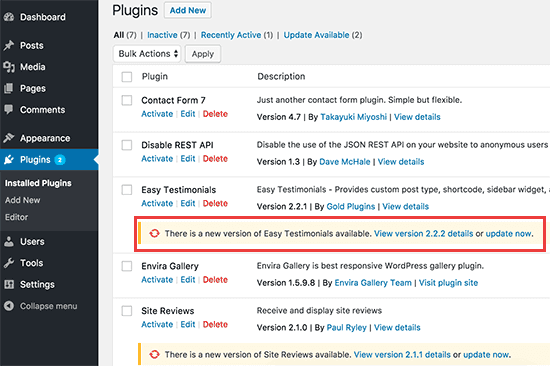
Task: Show the Inactive plugins filter
Action: click(162, 35)
